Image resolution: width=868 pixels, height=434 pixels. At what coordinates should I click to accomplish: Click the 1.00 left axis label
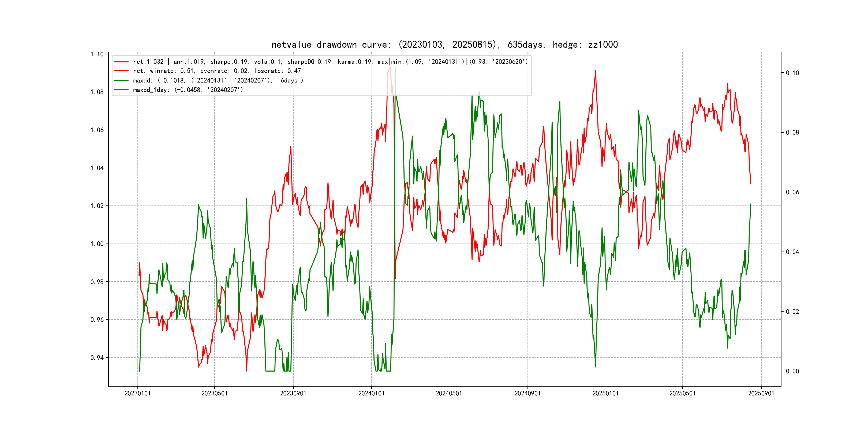[x=97, y=244]
